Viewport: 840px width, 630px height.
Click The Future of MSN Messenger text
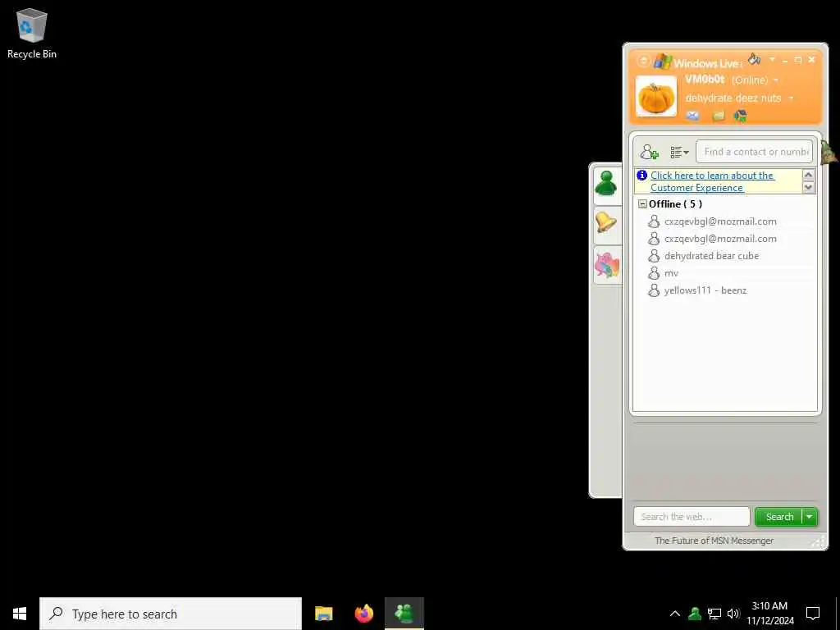(x=714, y=541)
